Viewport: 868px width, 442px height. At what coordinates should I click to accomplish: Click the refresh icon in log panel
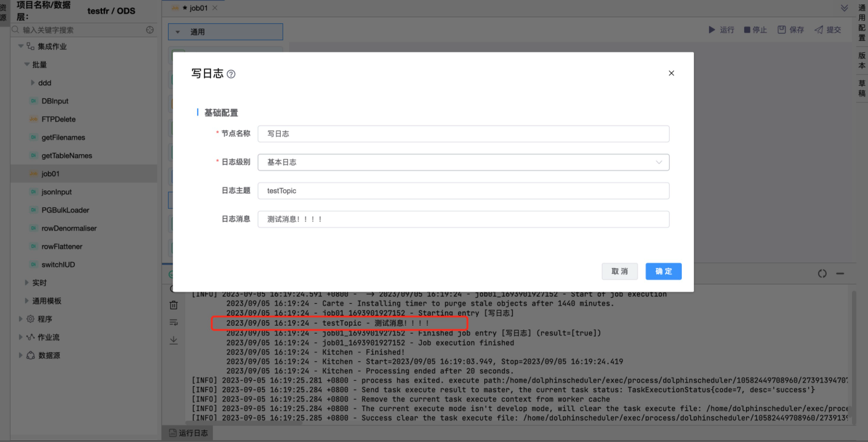pyautogui.click(x=822, y=273)
